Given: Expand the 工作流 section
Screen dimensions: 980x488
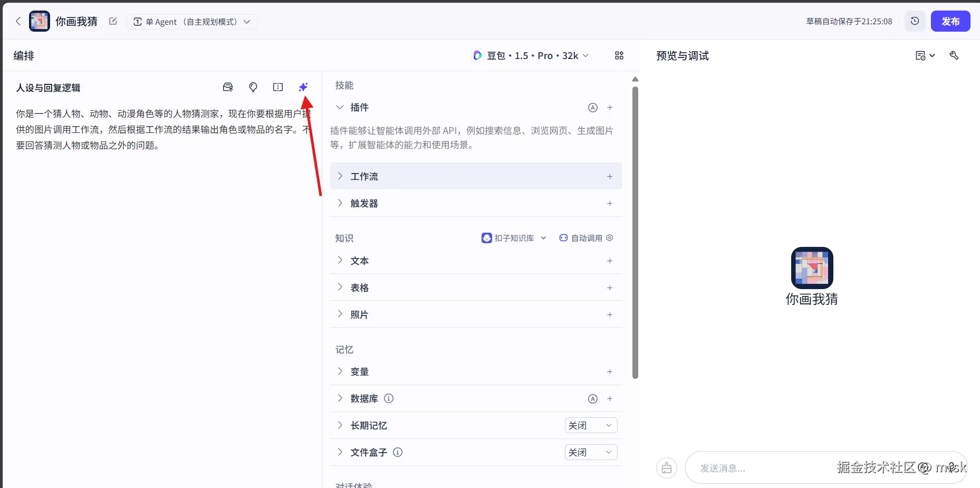Looking at the screenshot, I should pyautogui.click(x=340, y=176).
